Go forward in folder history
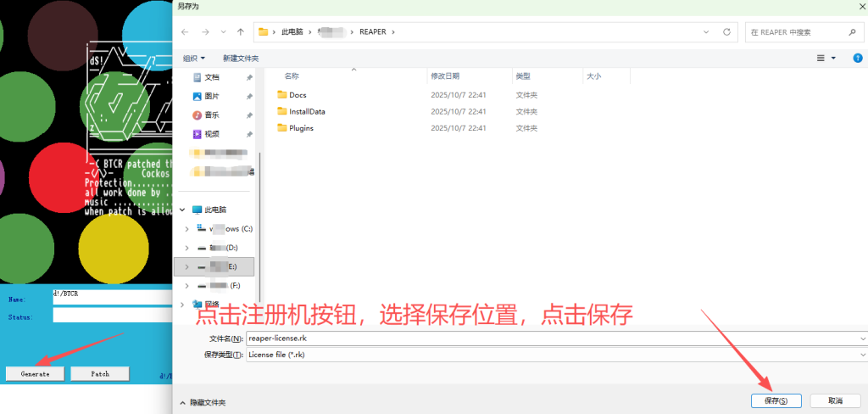This screenshot has height=414, width=868. coord(205,32)
